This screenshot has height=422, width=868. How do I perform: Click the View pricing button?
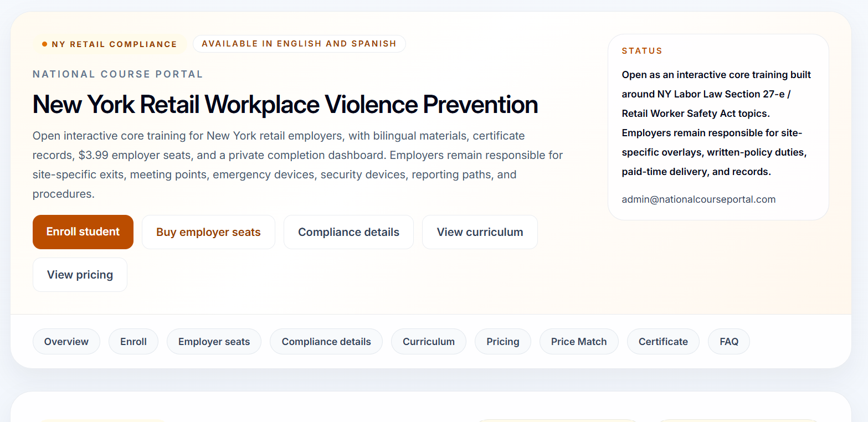tap(80, 275)
